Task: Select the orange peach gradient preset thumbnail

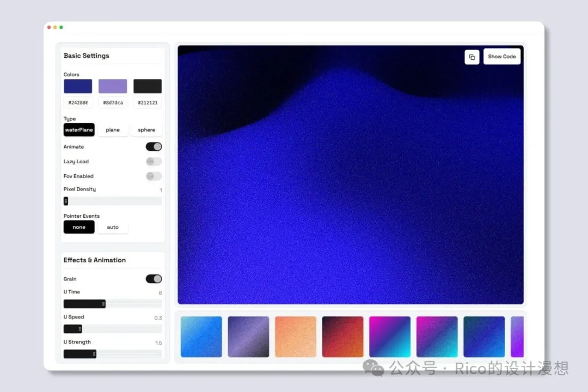Action: point(296,337)
